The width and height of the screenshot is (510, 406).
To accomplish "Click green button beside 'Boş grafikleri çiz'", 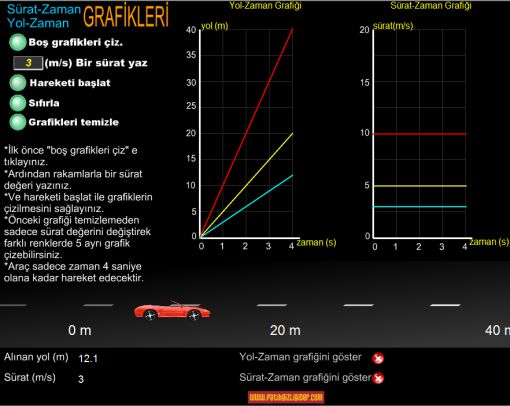I will click(x=18, y=42).
